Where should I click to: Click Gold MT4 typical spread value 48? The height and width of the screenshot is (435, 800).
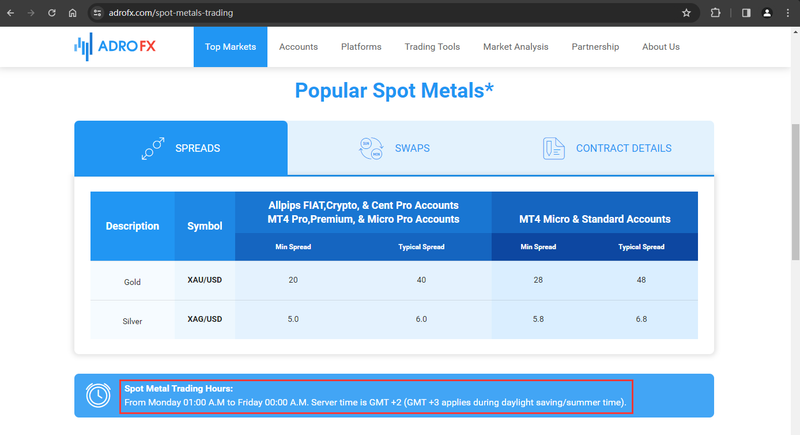(641, 280)
